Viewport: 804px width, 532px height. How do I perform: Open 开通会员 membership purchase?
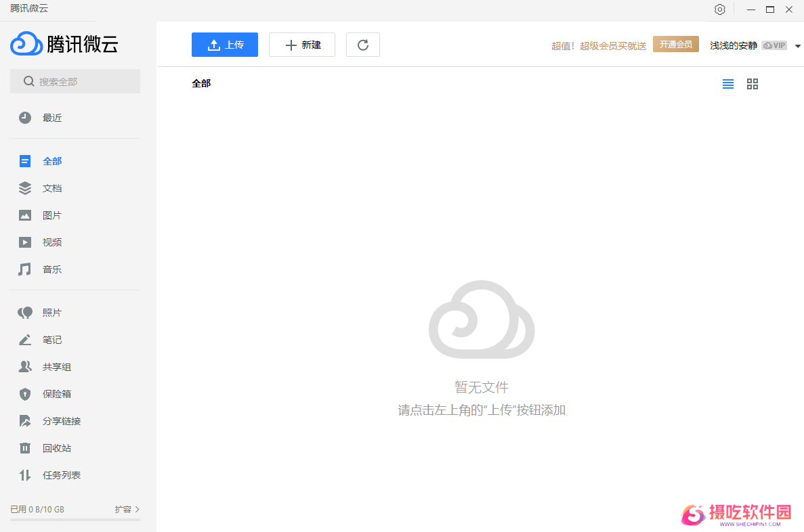tap(675, 43)
